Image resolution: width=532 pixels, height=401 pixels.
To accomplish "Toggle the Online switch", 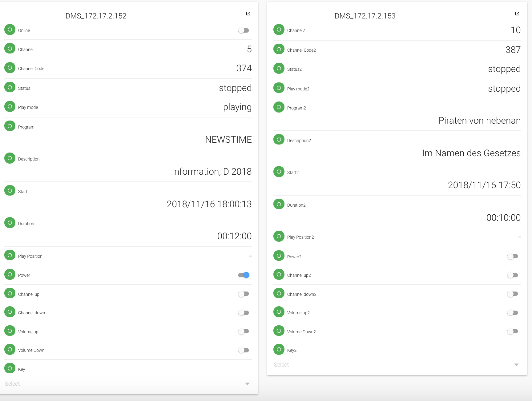I will pos(244,30).
